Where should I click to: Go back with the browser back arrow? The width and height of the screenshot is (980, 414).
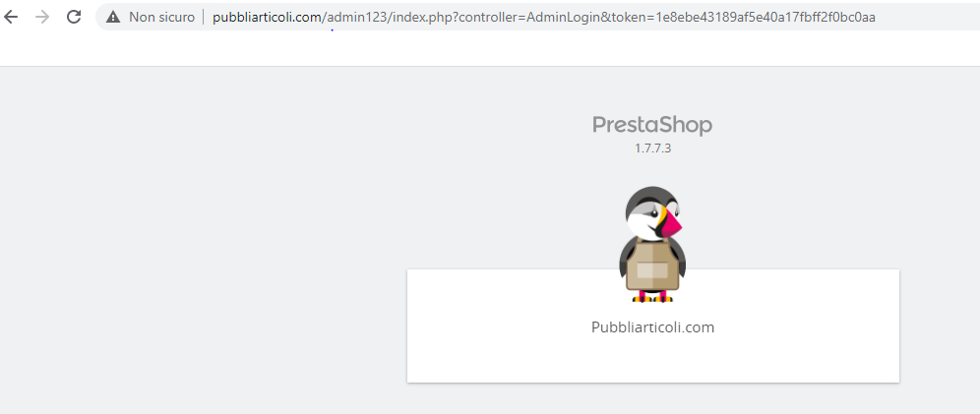(x=11, y=17)
